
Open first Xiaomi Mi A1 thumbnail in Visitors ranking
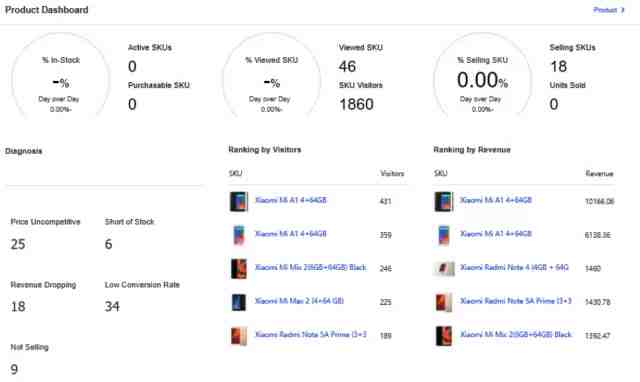point(239,201)
